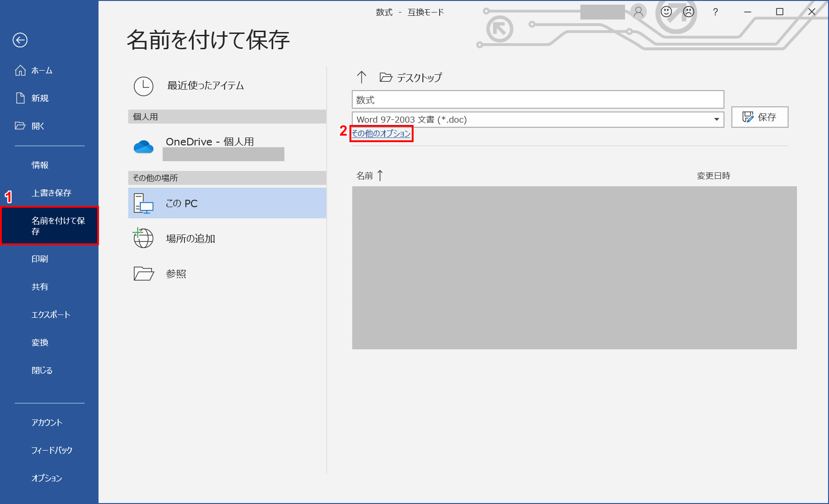Click the name column sort arrow
Image resolution: width=829 pixels, height=504 pixels.
380,176
